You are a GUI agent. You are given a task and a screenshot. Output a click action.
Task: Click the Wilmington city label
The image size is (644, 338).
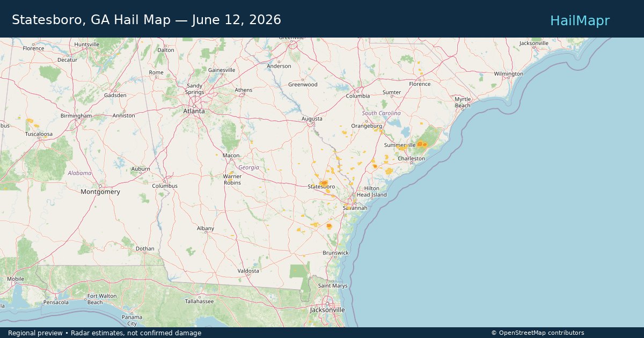tap(508, 74)
